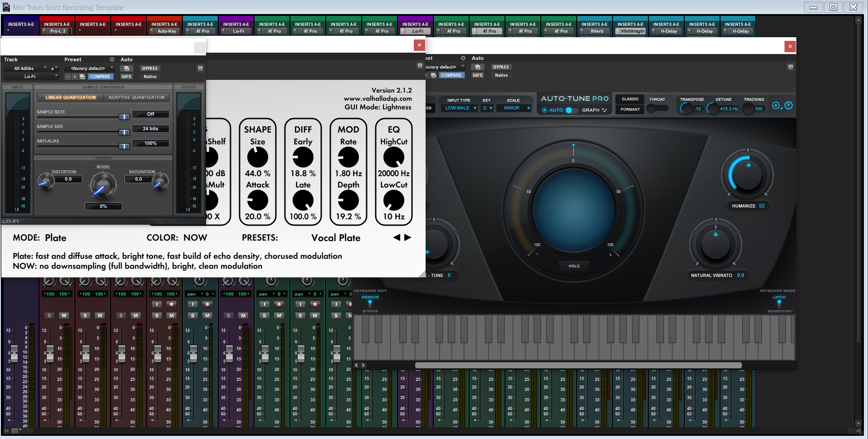
Task: Expand the All Adlibs track selector
Action: (26, 69)
